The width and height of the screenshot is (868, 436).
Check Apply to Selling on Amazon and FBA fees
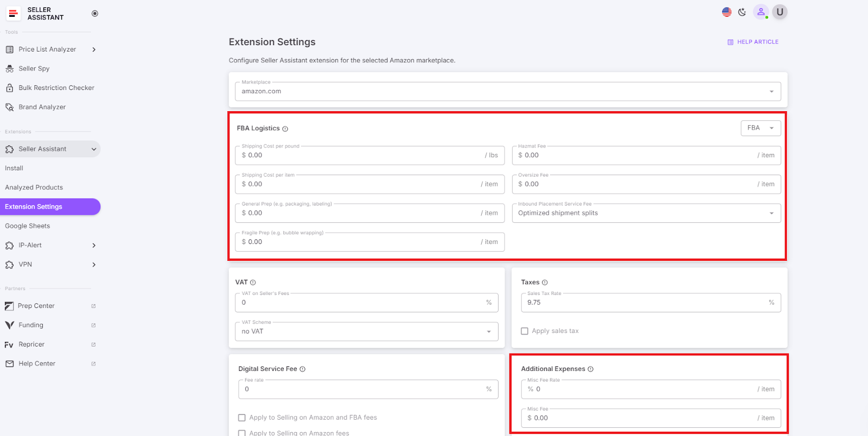coord(242,418)
